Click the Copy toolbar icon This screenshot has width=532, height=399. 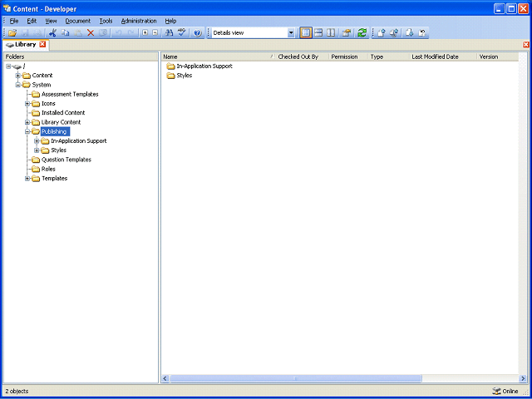coord(65,33)
